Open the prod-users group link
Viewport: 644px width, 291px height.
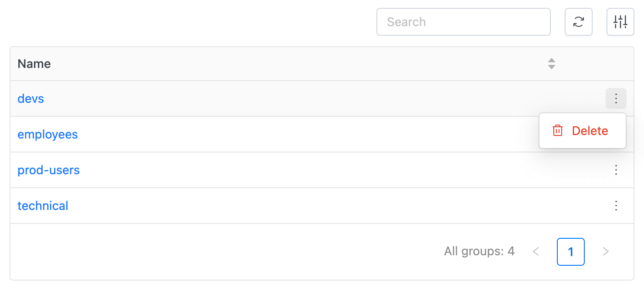pyautogui.click(x=48, y=170)
